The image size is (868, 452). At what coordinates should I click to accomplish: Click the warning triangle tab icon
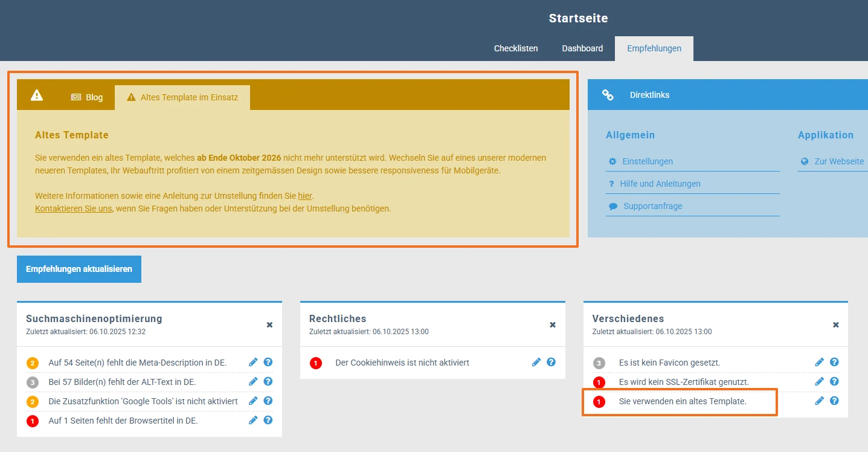pyautogui.click(x=37, y=95)
